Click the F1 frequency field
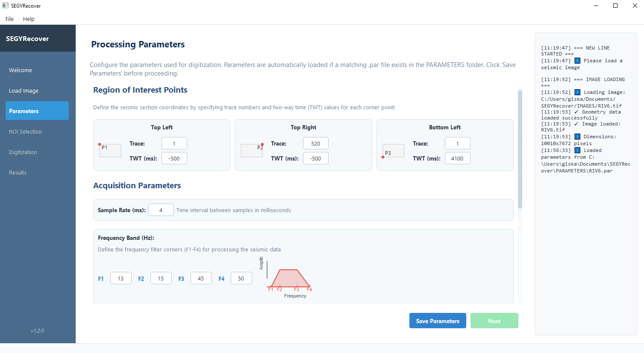 pos(121,278)
